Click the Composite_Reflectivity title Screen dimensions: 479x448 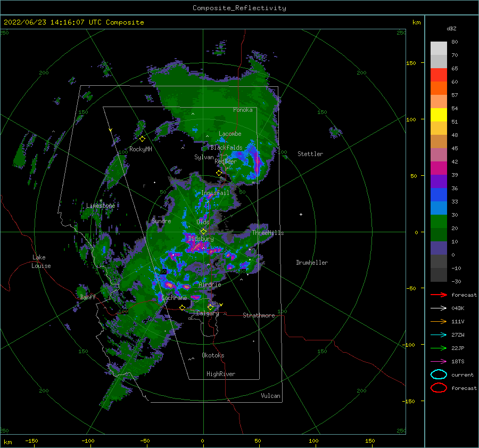[240, 8]
